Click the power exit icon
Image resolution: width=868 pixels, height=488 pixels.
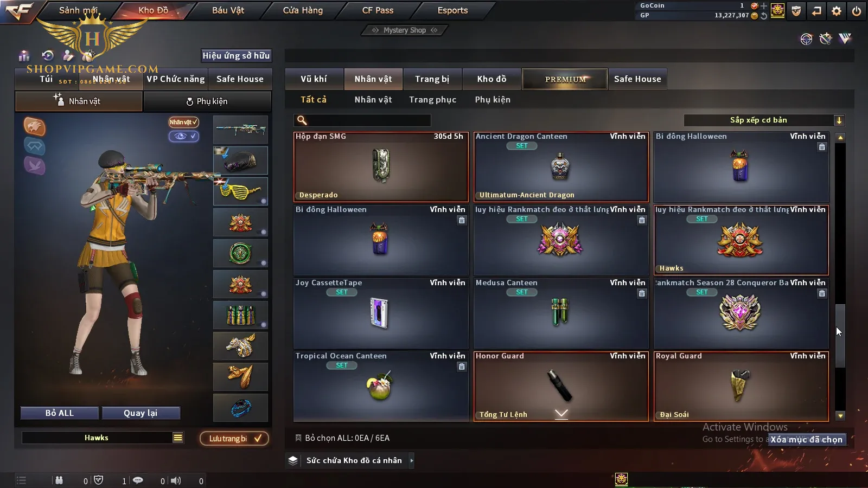tap(856, 11)
